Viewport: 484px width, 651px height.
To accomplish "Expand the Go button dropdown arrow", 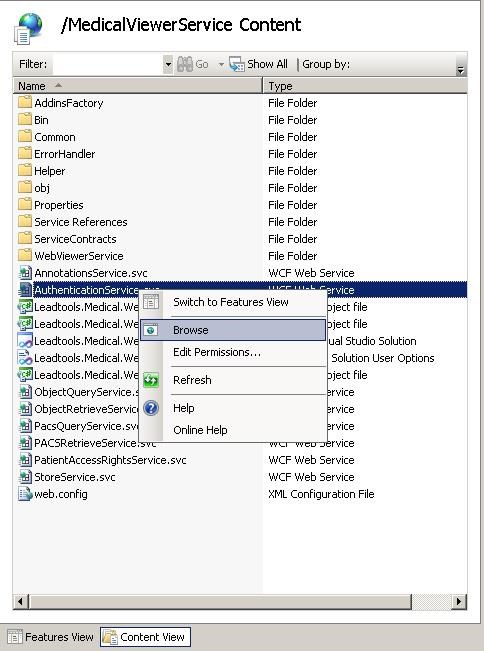I will [x=221, y=64].
